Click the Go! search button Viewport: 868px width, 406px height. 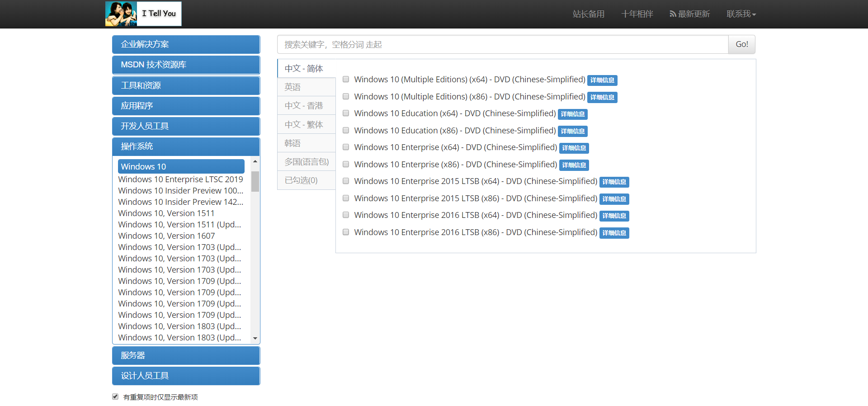741,44
